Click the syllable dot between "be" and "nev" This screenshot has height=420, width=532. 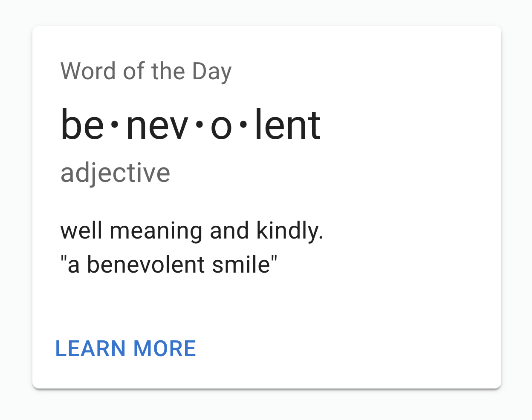115,126
